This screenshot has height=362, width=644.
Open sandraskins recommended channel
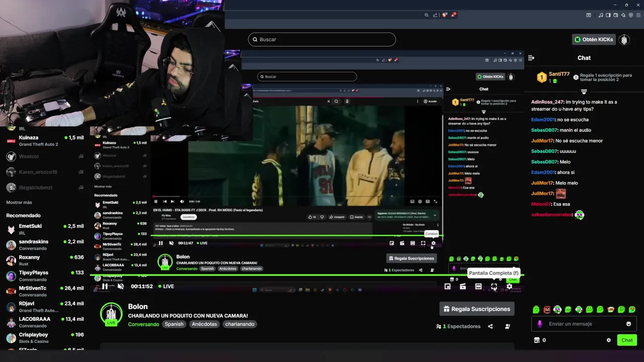click(45, 245)
